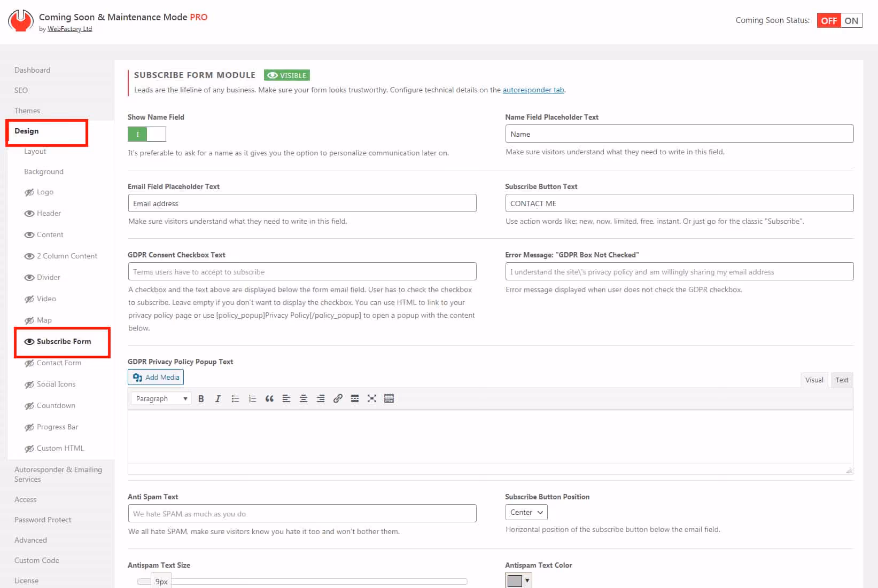
Task: Click the Antispam Text Color swatch
Action: pyautogui.click(x=514, y=581)
